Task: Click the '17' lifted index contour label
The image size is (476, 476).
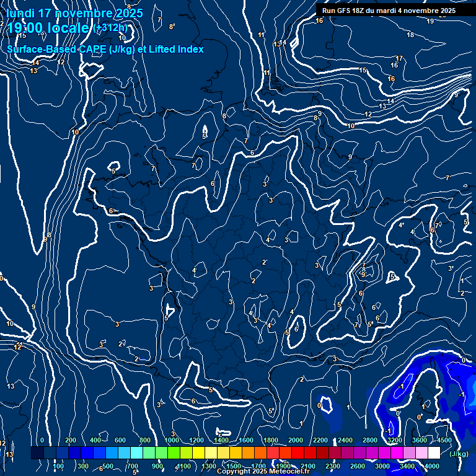Action: coord(400,58)
